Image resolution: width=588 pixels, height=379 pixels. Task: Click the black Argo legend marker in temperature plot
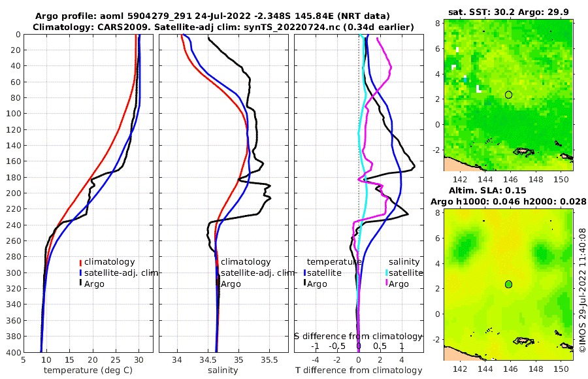click(x=80, y=284)
